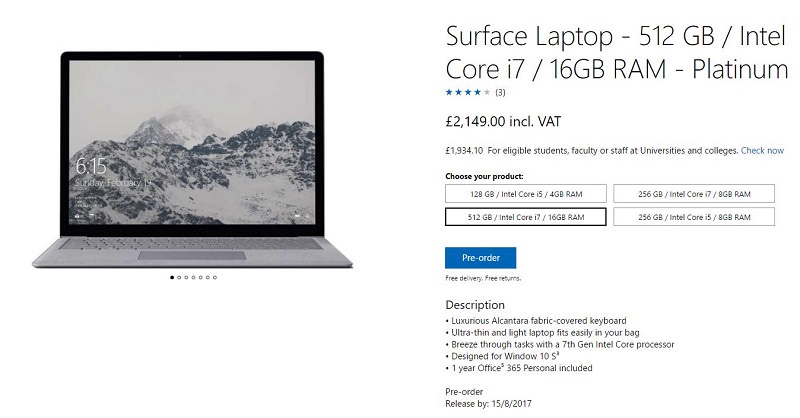
Task: Select the first carousel dot indicator
Action: [172, 277]
